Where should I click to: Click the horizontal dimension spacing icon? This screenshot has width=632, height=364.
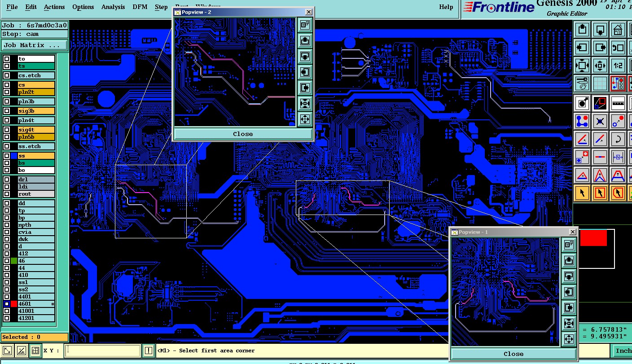618,157
